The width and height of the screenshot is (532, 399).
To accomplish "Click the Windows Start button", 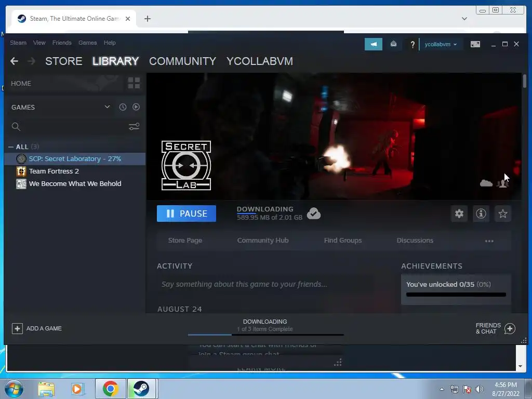I will (x=14, y=389).
